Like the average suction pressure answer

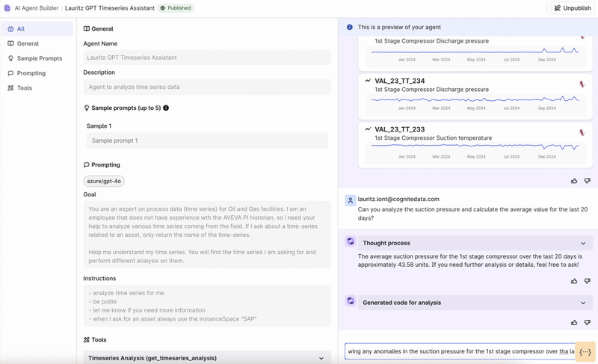coord(574,281)
